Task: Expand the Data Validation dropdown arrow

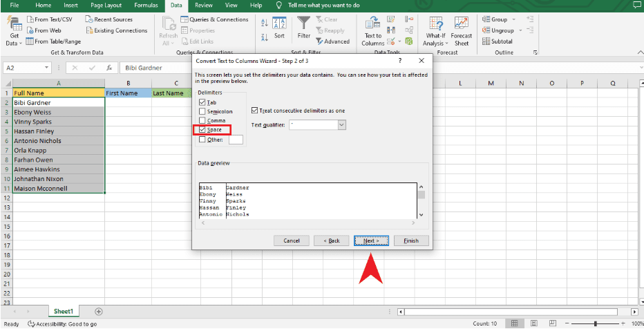Action: click(x=399, y=41)
